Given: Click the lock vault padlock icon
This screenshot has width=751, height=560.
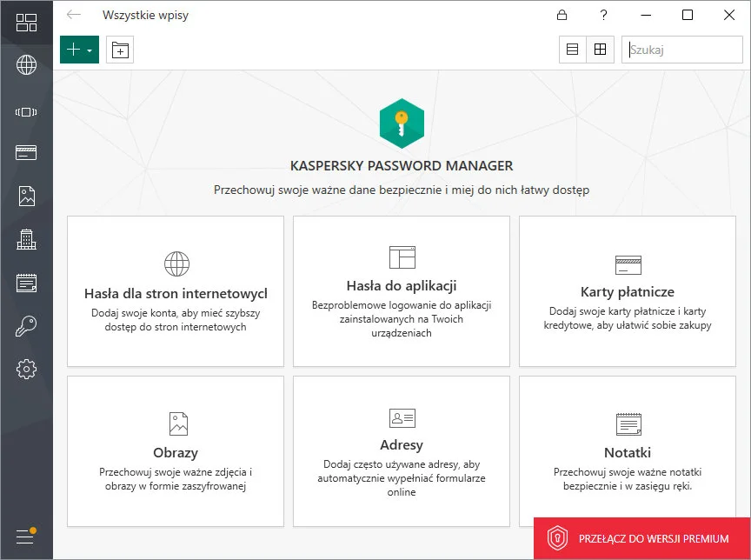Looking at the screenshot, I should [x=562, y=15].
